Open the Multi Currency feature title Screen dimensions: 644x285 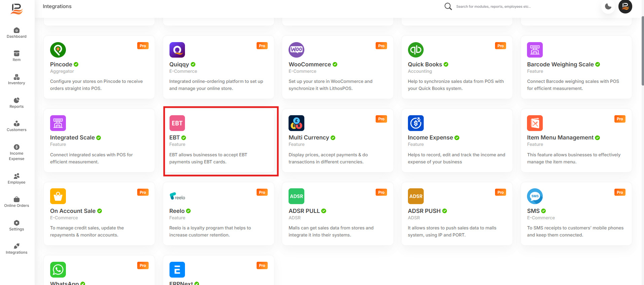point(309,137)
